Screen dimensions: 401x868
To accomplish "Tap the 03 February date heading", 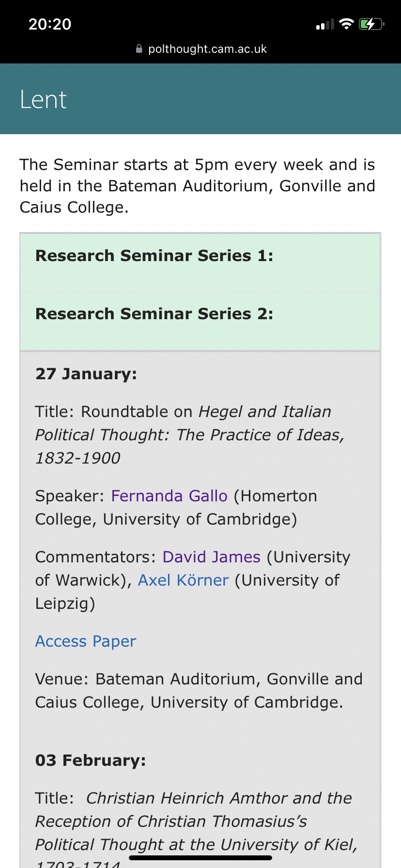I will (91, 760).
